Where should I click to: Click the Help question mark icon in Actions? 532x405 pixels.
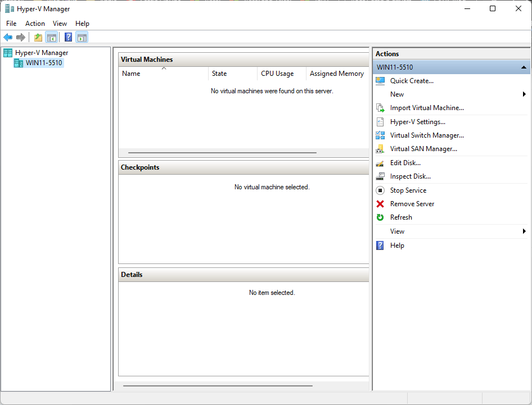tap(380, 245)
